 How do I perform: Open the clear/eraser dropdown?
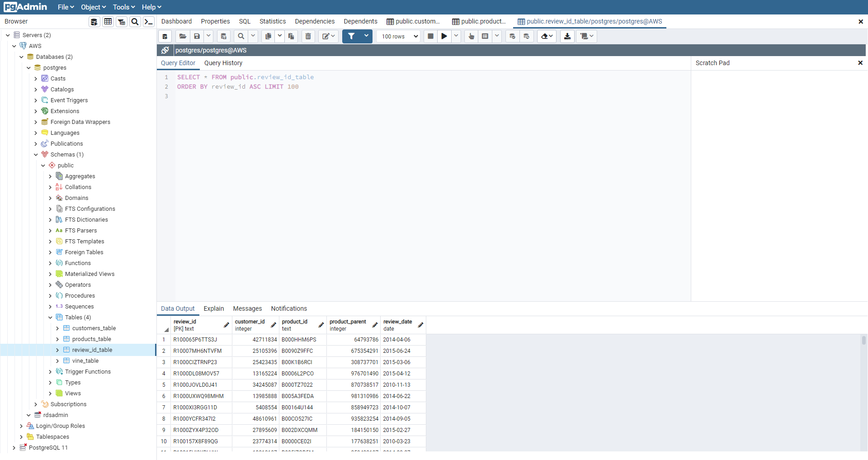pyautogui.click(x=547, y=36)
